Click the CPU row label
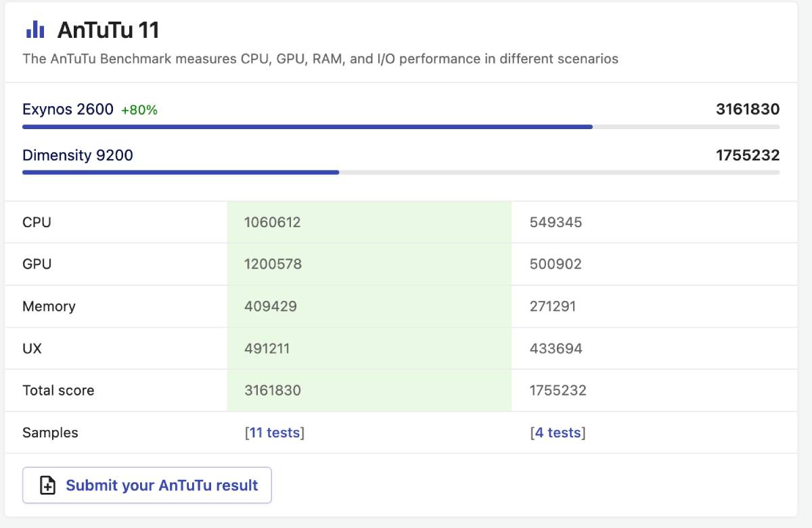Viewport: 812px width, 528px height. 37,222
